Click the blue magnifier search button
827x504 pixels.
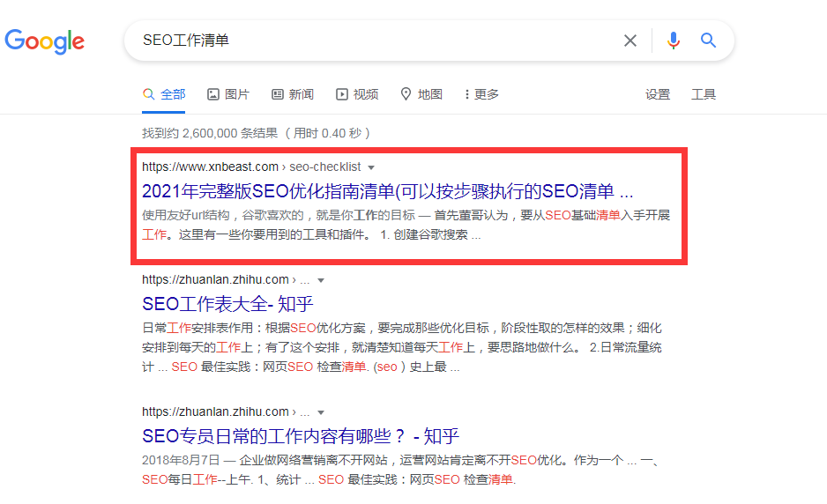(708, 40)
